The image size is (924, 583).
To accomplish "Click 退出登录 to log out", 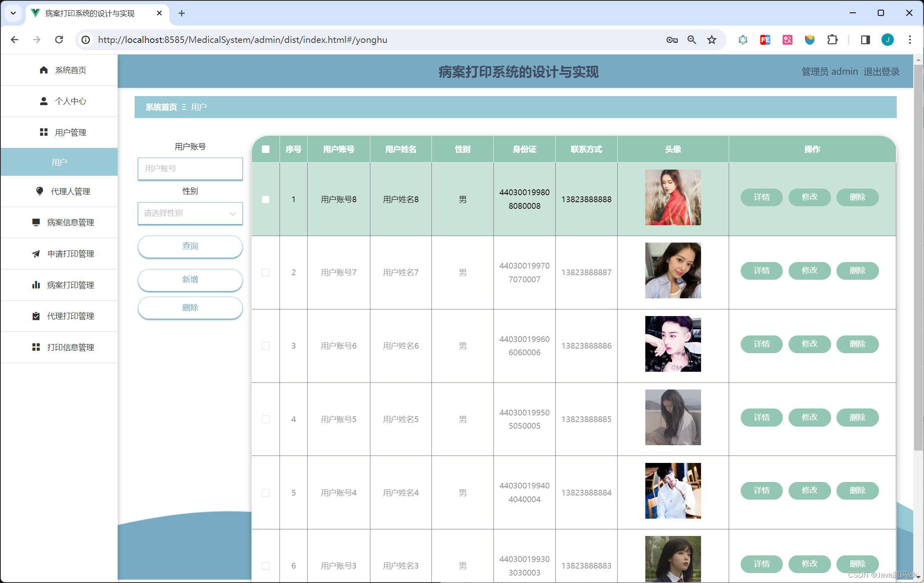I will (881, 72).
